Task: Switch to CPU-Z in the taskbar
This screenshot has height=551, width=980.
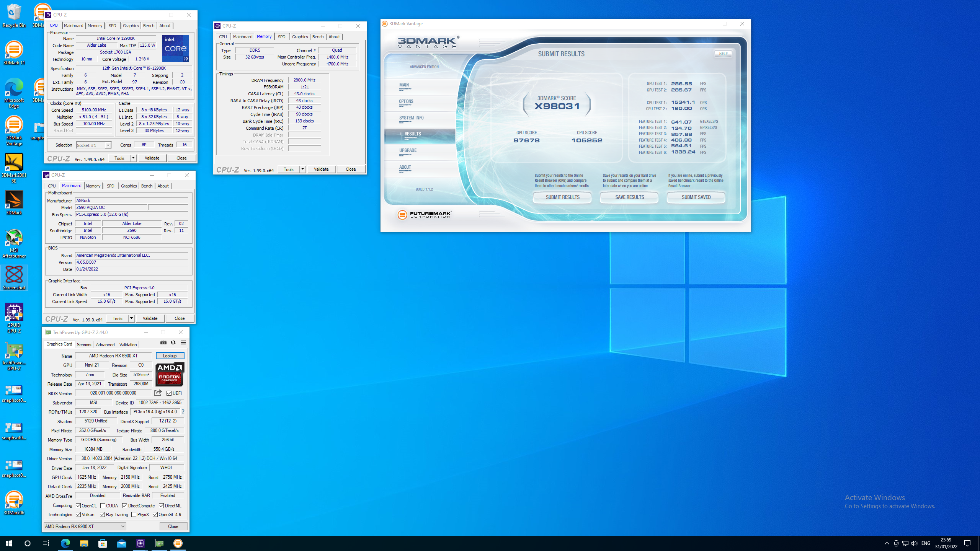Action: coord(140,543)
